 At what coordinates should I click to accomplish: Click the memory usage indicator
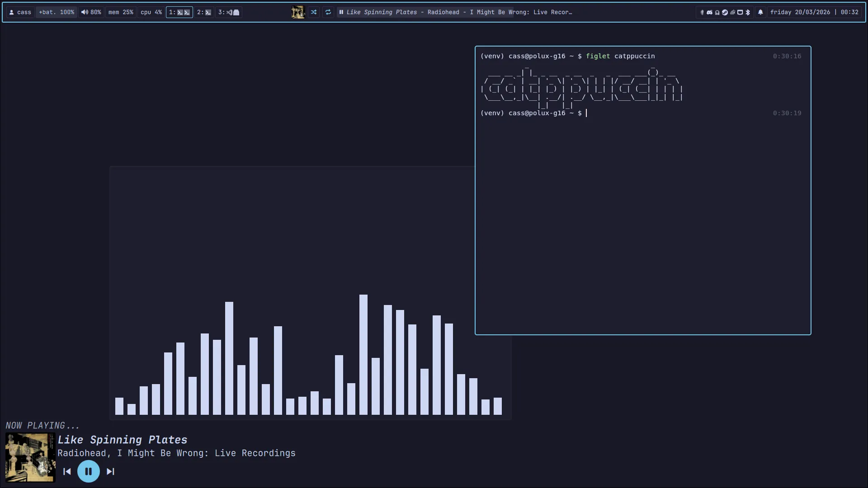120,12
